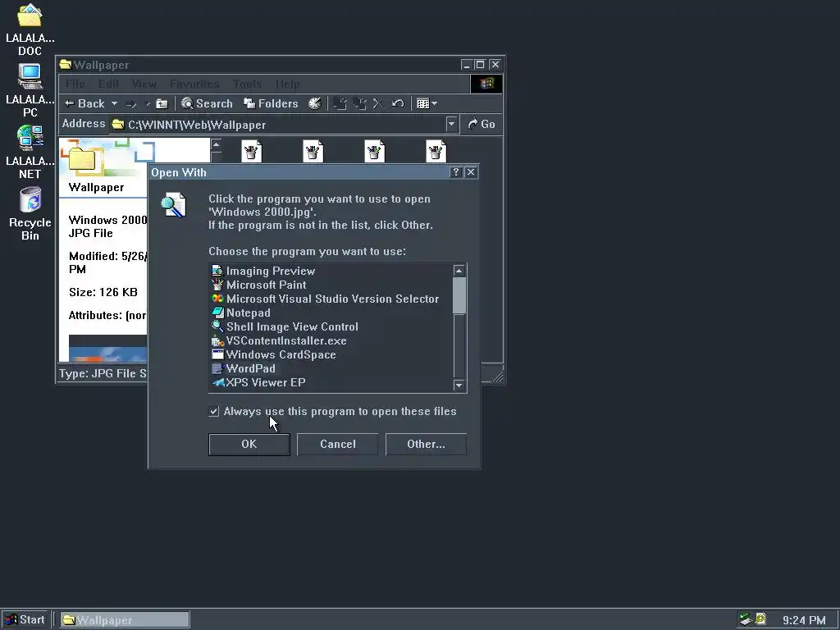840x630 pixels.
Task: Maximize the Wallpaper window
Action: pos(481,65)
